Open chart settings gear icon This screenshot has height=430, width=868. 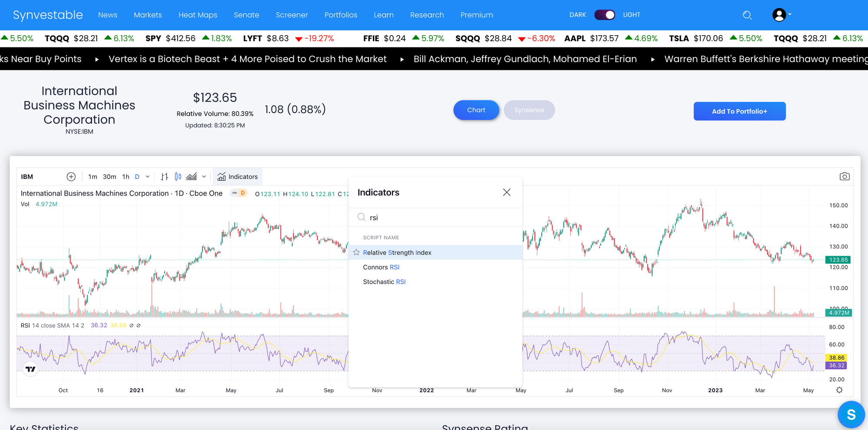[839, 390]
